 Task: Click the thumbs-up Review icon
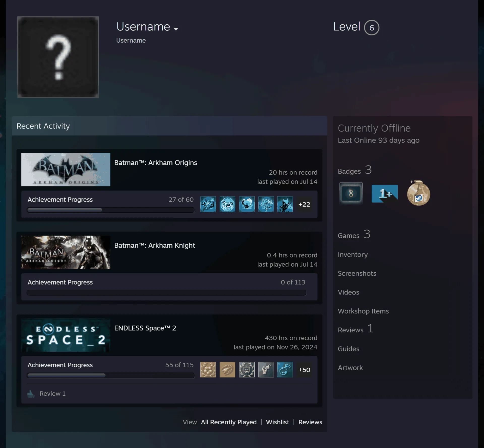[31, 394]
